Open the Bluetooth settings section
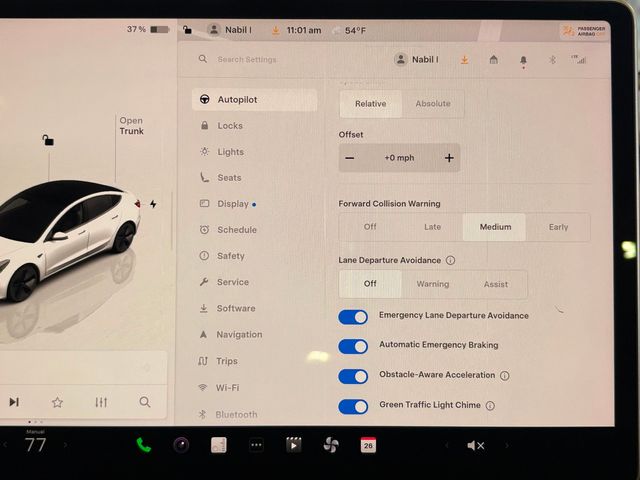Viewport: 640px width, 480px height. [x=228, y=414]
